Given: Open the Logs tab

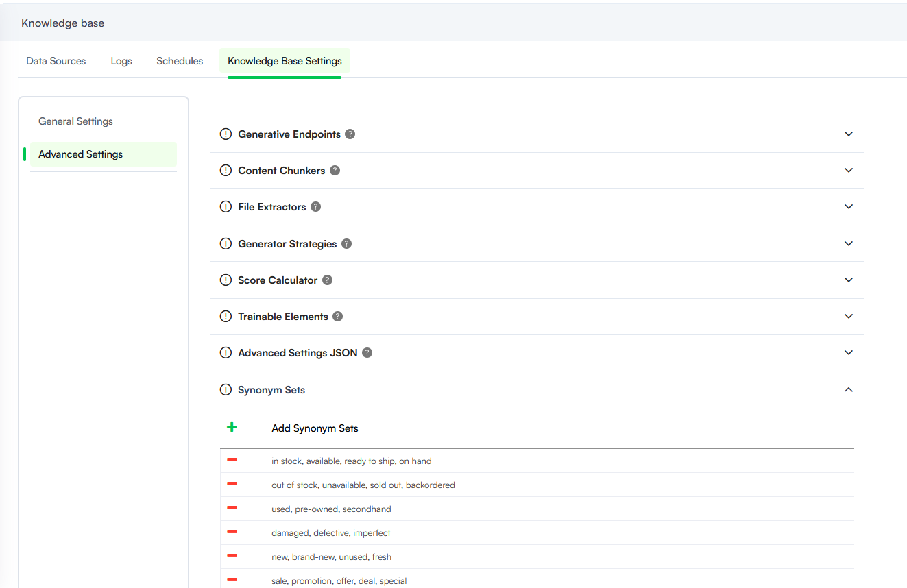Looking at the screenshot, I should pos(121,61).
